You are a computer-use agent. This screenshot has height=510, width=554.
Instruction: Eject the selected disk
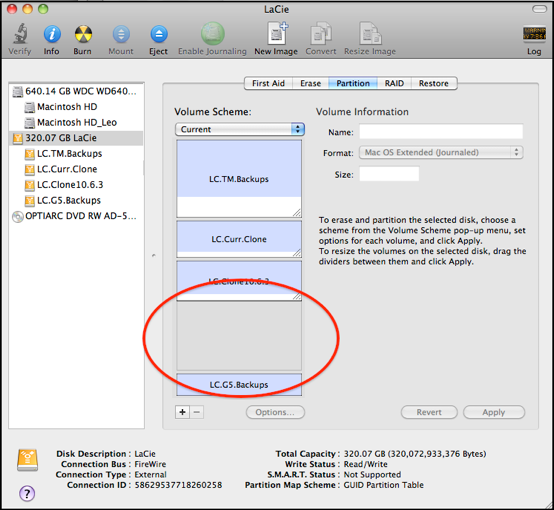click(x=159, y=34)
